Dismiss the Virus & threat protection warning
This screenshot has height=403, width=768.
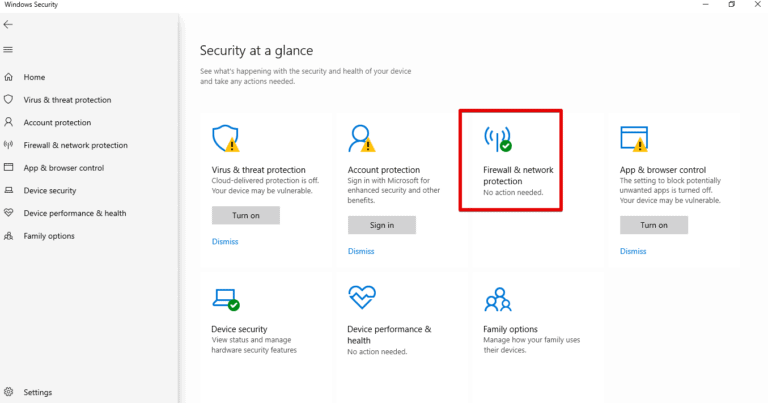point(225,241)
